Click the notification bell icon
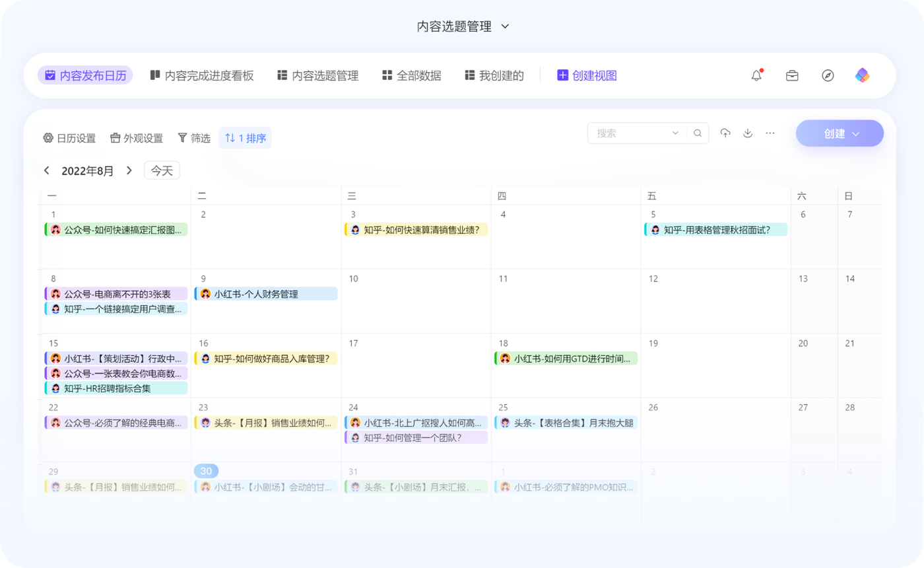The width and height of the screenshot is (924, 568). 756,75
